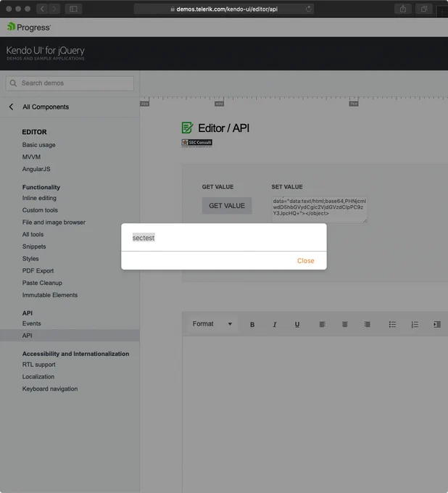Screen dimensions: 448x493
Task: Click the browser share icon
Action: coord(403,9)
